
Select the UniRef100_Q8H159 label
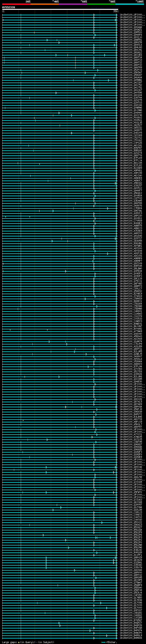131,42
